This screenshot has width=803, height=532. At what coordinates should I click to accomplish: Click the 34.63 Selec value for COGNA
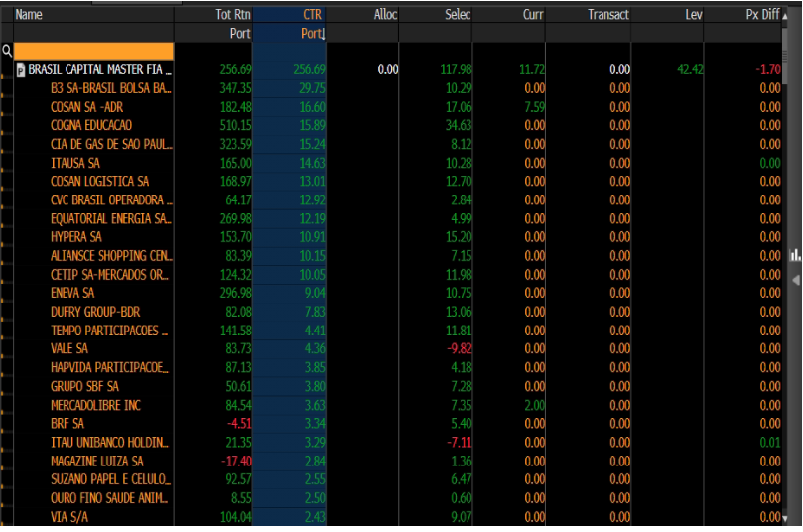pos(459,125)
